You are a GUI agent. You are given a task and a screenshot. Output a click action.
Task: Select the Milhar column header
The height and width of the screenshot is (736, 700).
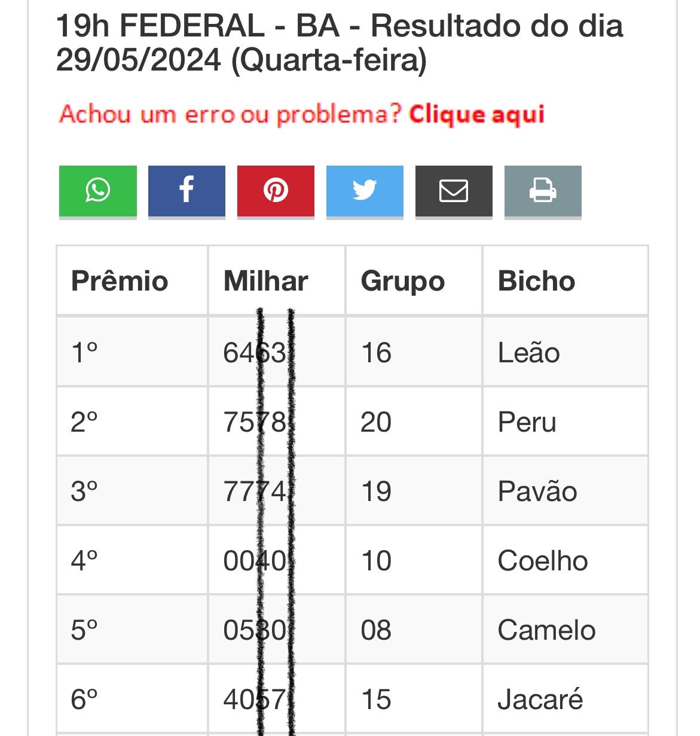click(266, 281)
